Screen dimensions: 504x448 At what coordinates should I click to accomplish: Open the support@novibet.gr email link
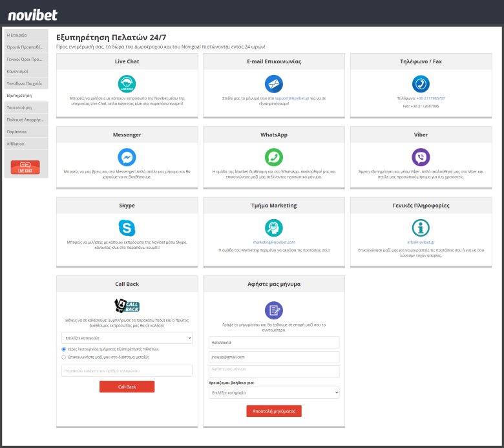click(292, 98)
